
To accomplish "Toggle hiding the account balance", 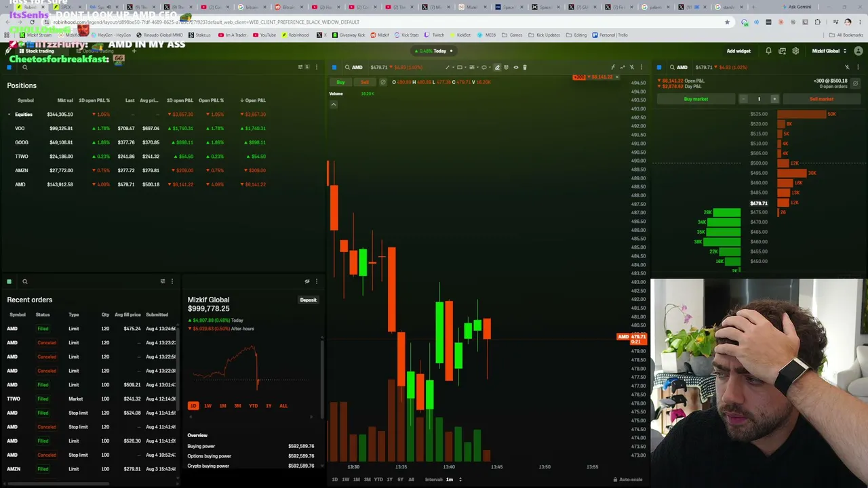I will (307, 281).
